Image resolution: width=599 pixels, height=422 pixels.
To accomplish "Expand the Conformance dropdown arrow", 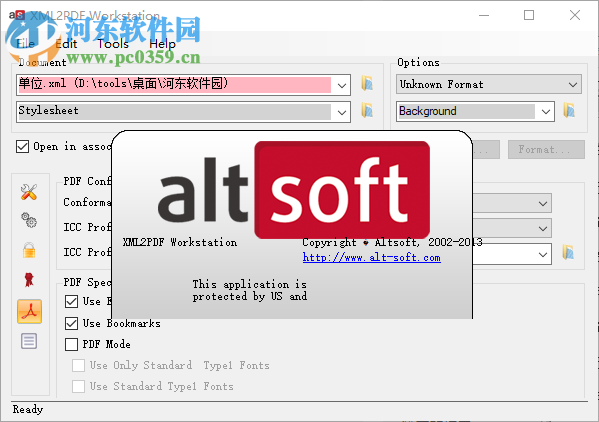I will (543, 204).
